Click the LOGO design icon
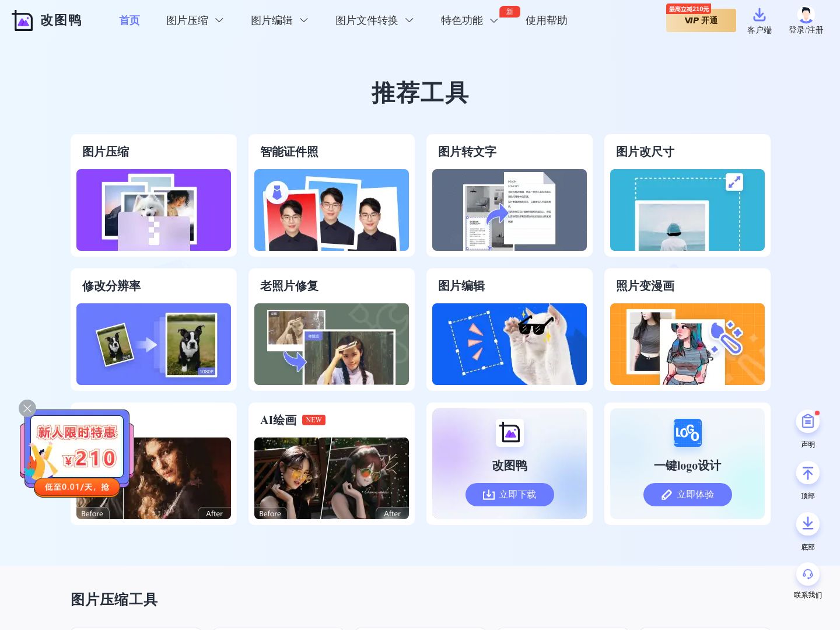The image size is (840, 630). (687, 433)
